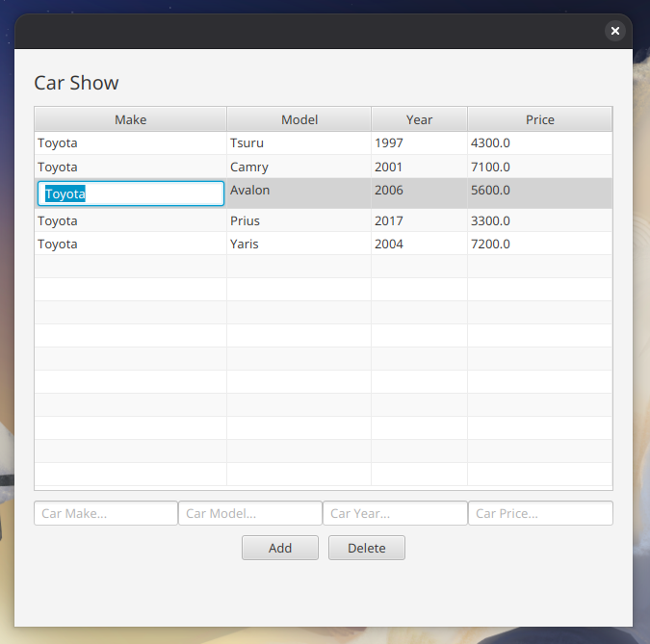Focus the Car Model input field

coord(250,513)
